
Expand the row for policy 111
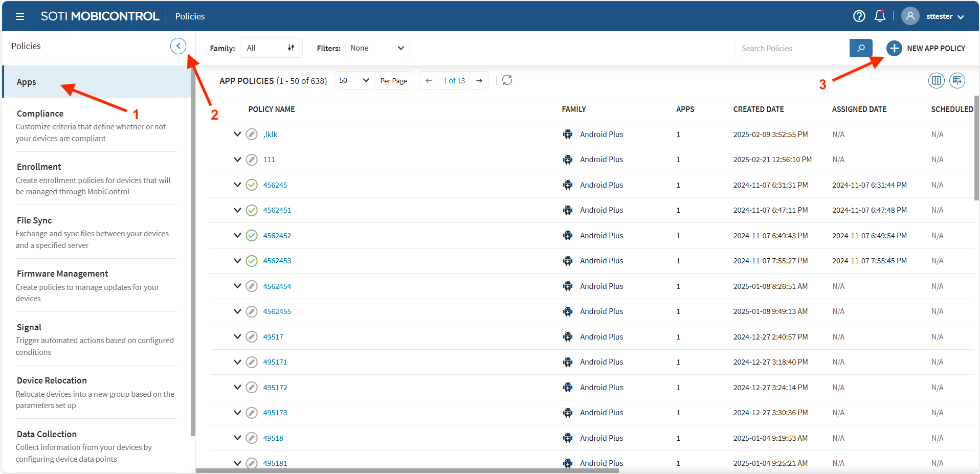click(237, 160)
